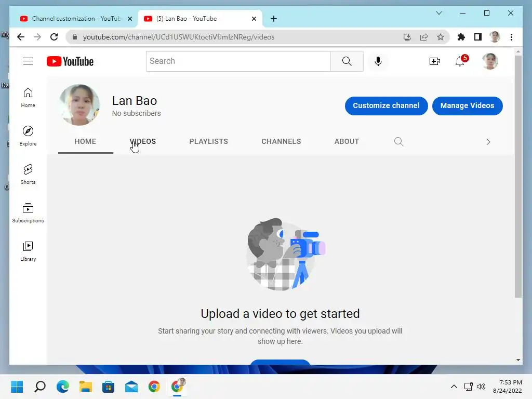This screenshot has width=532, height=399.
Task: Select the PLAYLISTS channel tab
Action: 209,141
